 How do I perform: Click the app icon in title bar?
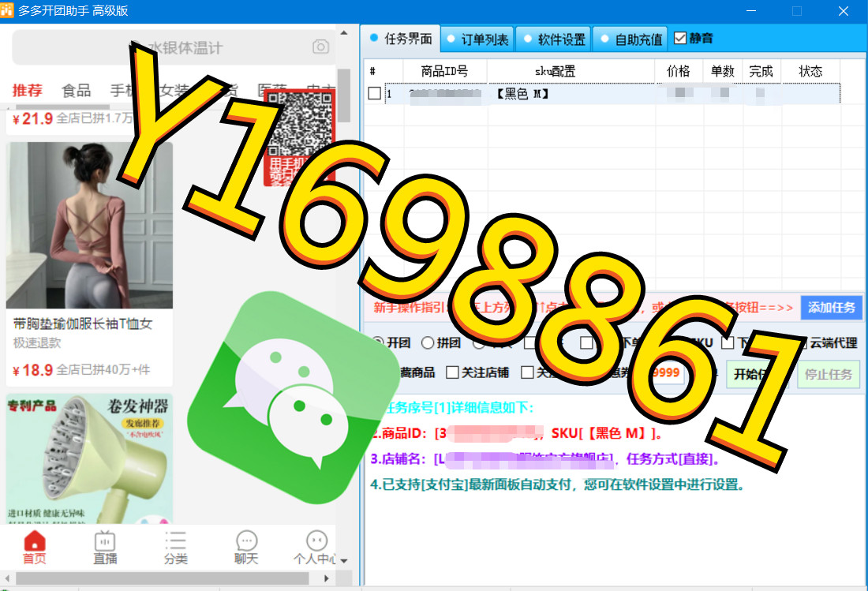point(8,10)
